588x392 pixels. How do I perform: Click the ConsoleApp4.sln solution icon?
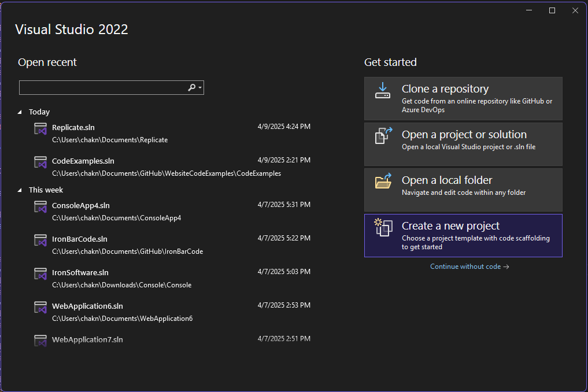[x=40, y=206]
